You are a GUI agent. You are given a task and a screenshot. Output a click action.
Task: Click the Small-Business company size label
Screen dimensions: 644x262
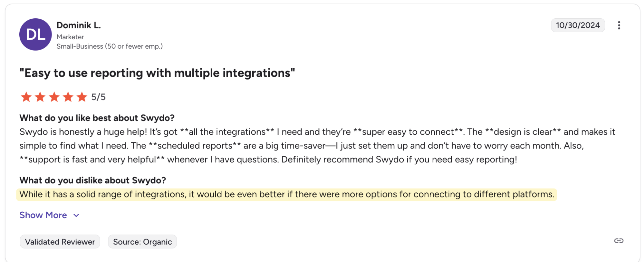110,46
